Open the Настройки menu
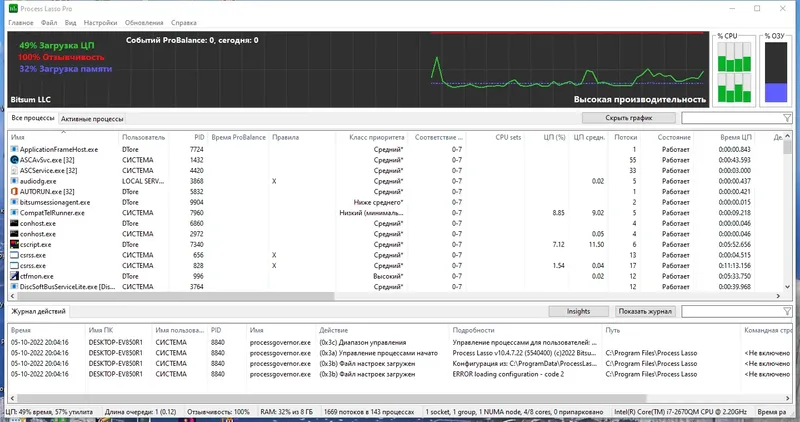 point(101,22)
